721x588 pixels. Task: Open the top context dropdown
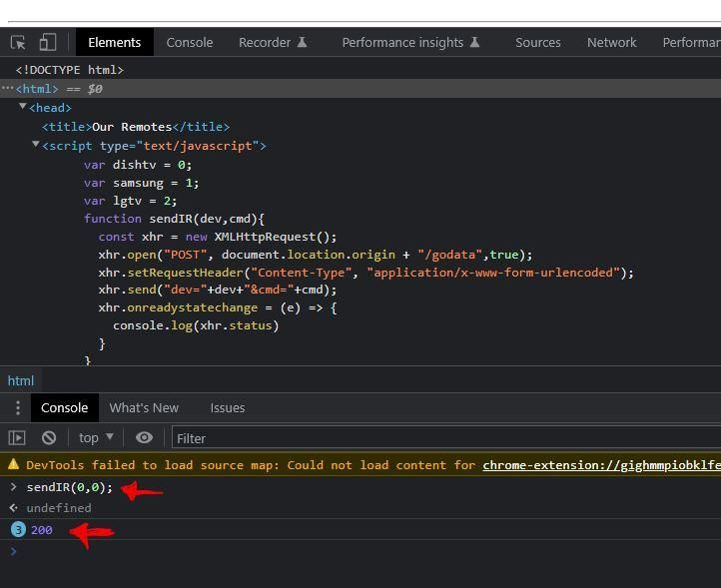click(96, 437)
